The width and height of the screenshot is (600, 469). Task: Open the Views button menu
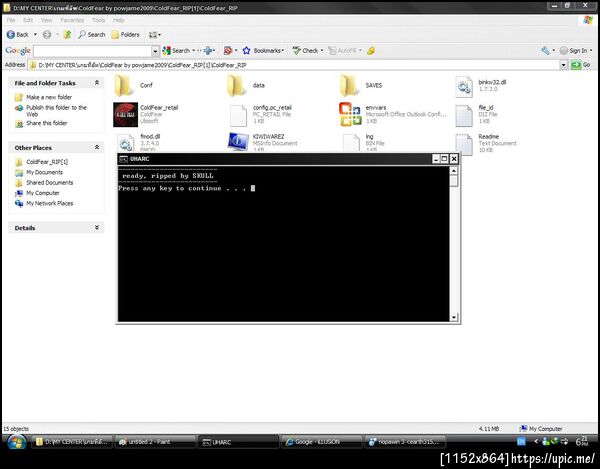[155, 35]
